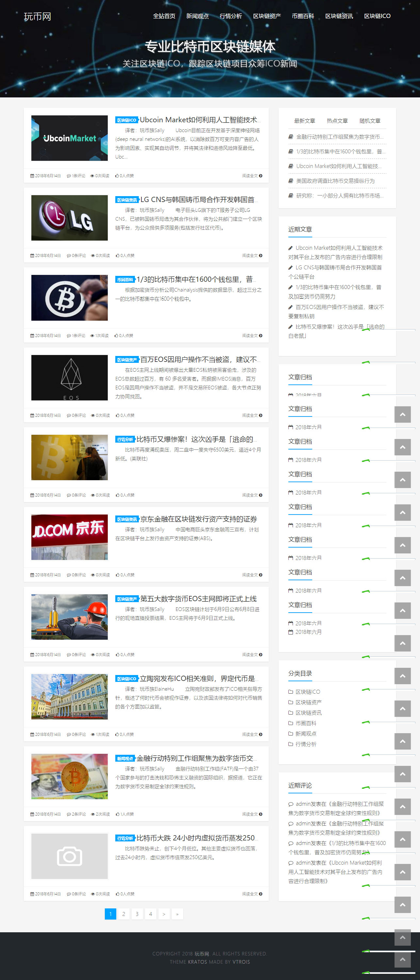The image size is (420, 980).
Task: Click 阅读全文 on the LG CNS article
Action: [x=252, y=256]
